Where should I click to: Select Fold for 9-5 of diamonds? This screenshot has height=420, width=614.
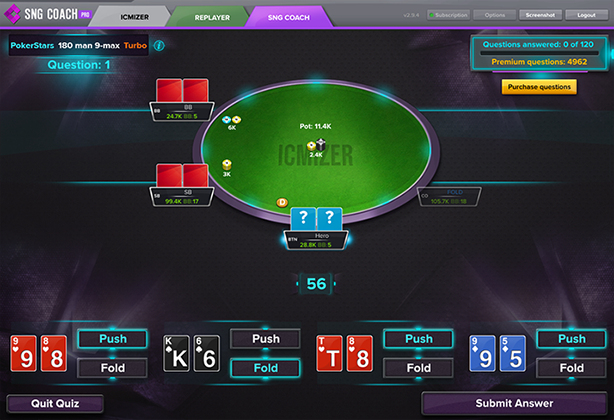click(x=572, y=368)
